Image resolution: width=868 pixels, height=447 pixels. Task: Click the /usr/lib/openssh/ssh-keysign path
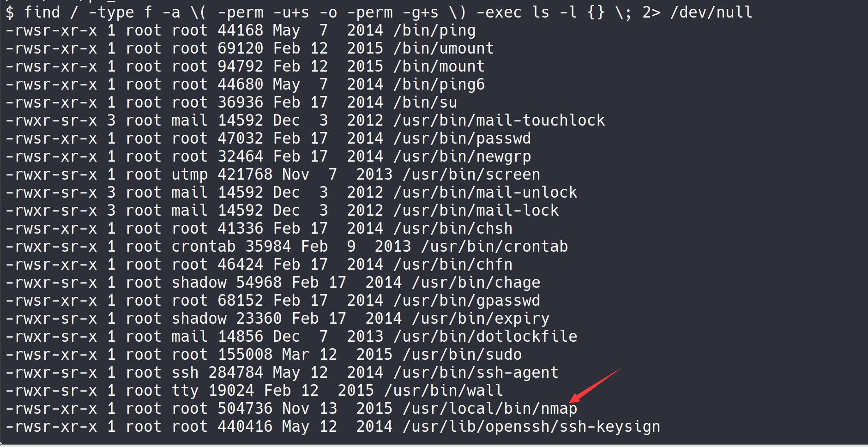(531, 427)
